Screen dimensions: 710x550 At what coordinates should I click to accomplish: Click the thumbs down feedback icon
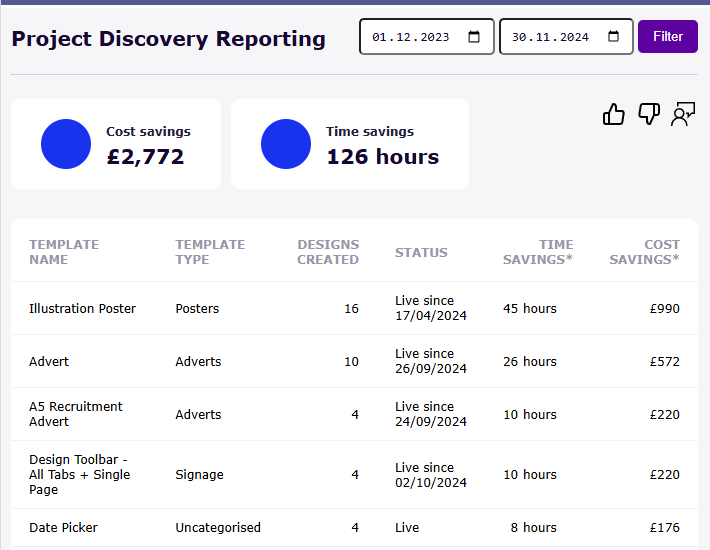(649, 115)
